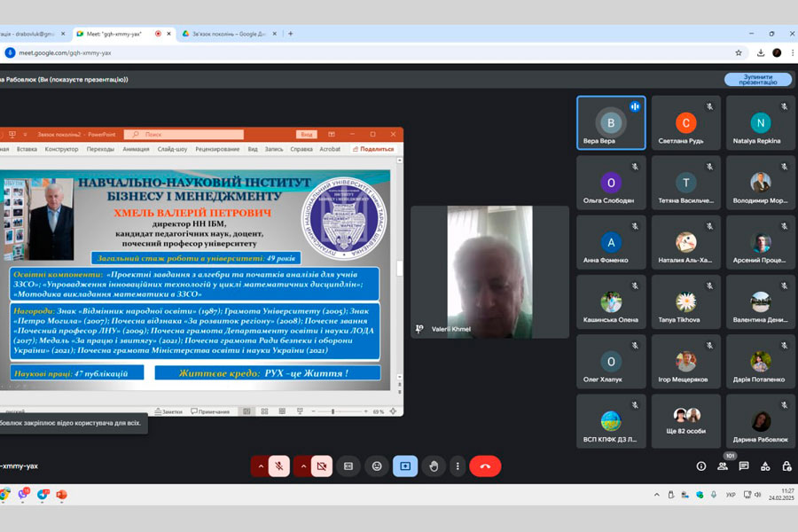Turn on camera in Meet

click(x=322, y=465)
